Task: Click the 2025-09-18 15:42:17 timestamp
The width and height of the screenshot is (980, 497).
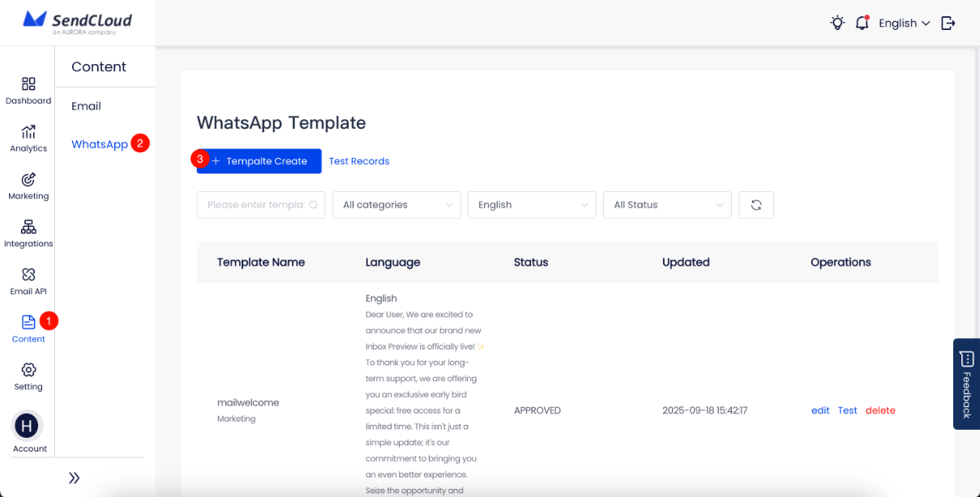Action: tap(704, 410)
